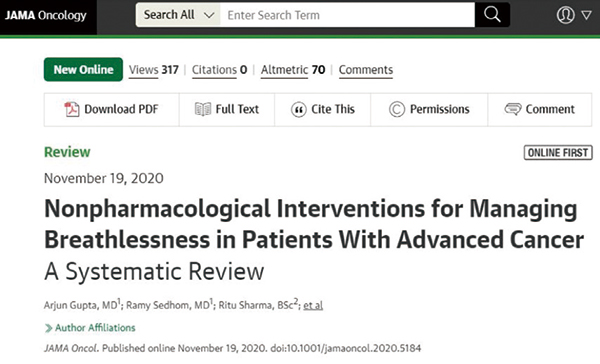Expand the account menu arrow
This screenshot has width=600, height=364.
point(586,15)
